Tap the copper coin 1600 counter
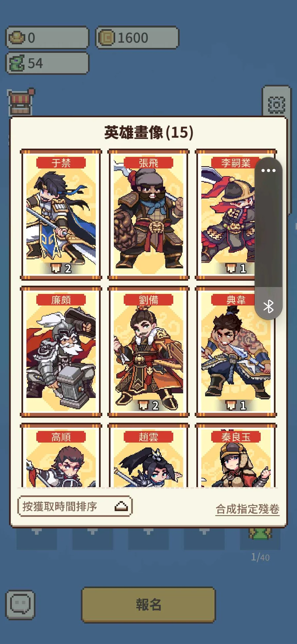This screenshot has height=644, width=297. 137,38
